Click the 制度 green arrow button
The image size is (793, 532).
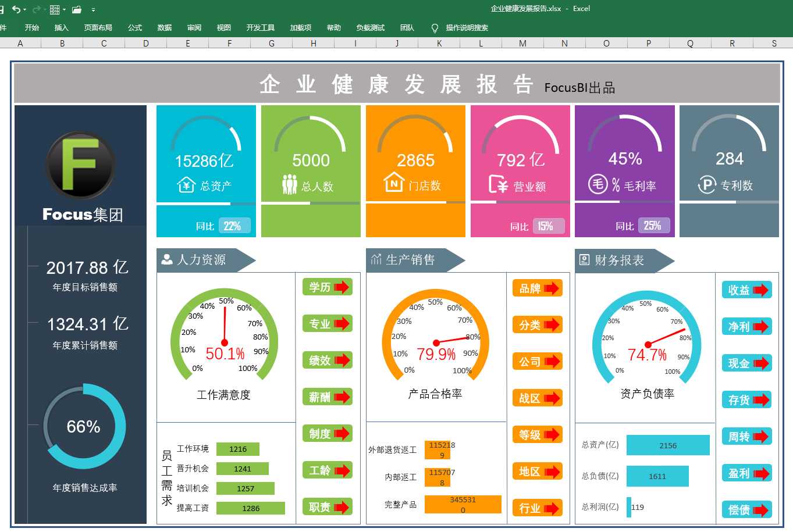[328, 433]
